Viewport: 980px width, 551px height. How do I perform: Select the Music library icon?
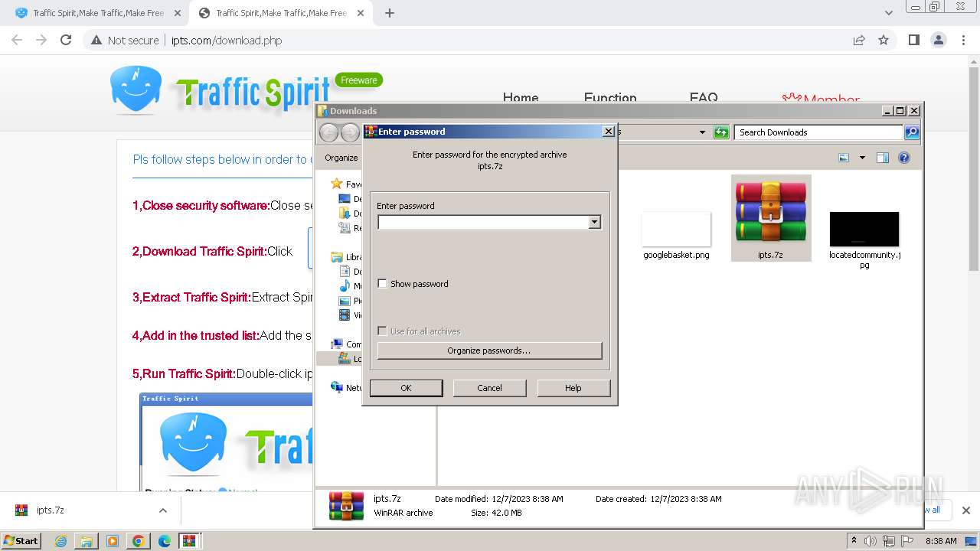[345, 286]
